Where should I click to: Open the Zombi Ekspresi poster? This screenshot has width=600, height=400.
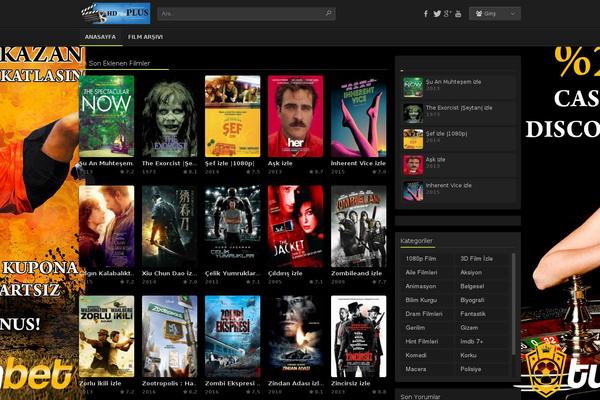click(232, 336)
